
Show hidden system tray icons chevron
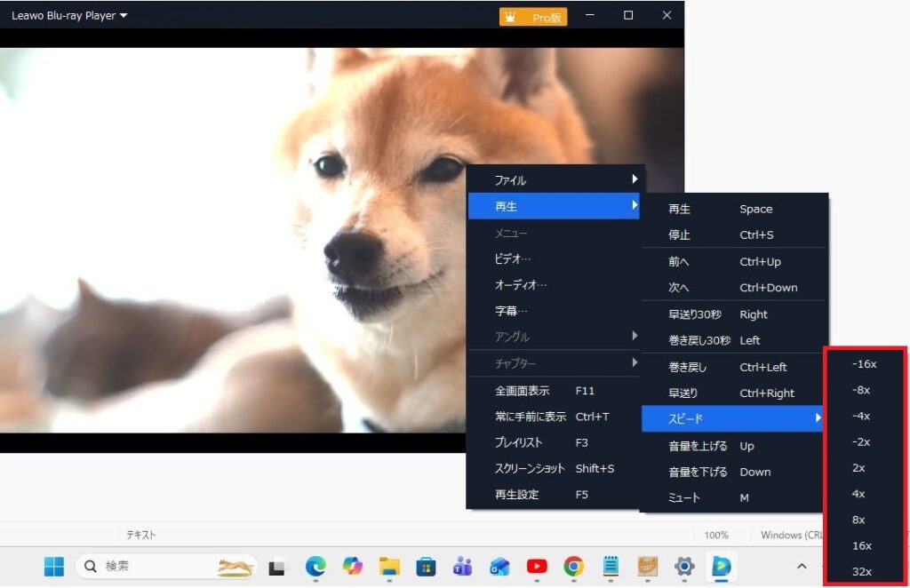coord(801,566)
